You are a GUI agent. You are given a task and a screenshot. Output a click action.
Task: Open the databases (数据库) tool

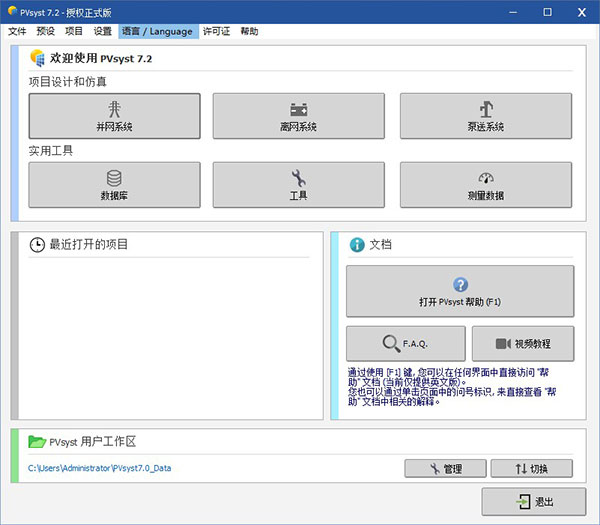(x=114, y=184)
